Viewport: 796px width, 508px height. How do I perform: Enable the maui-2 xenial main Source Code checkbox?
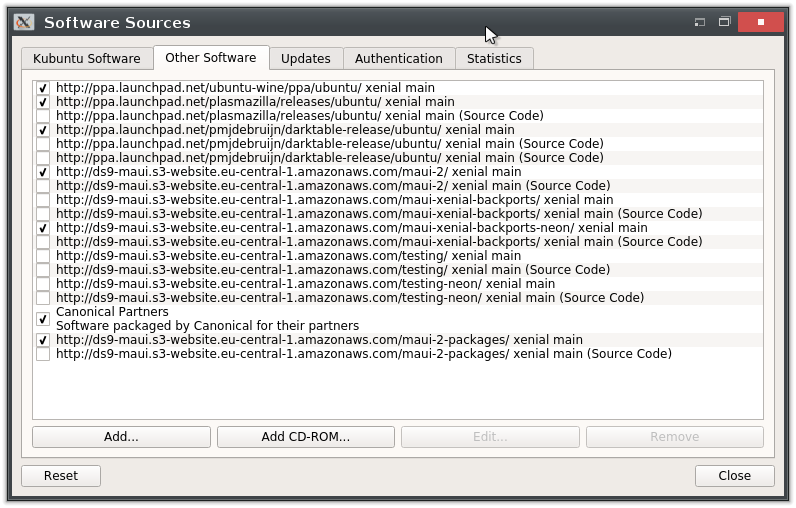point(43,186)
